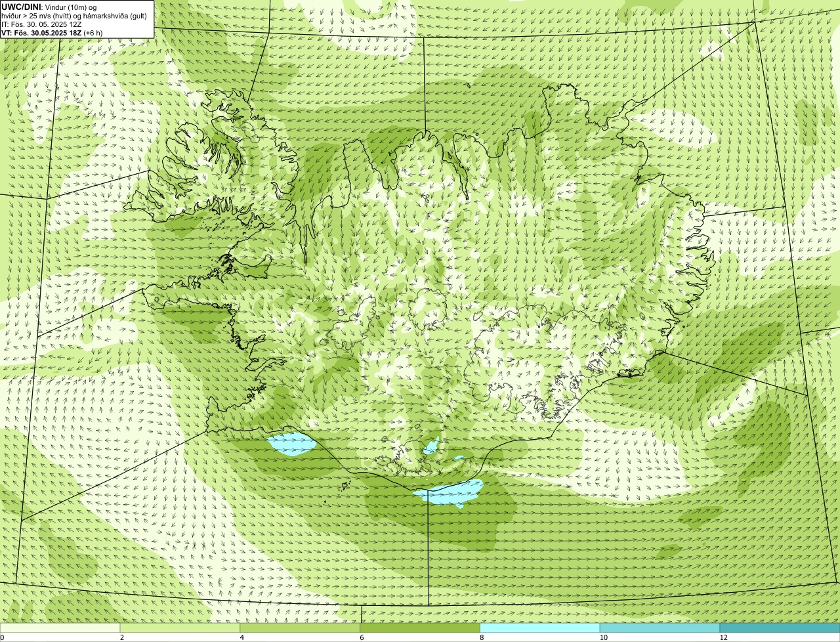This screenshot has width=840, height=642.
Task: Click the 8–10 m/s light cyan legend segment
Action: 540,628
